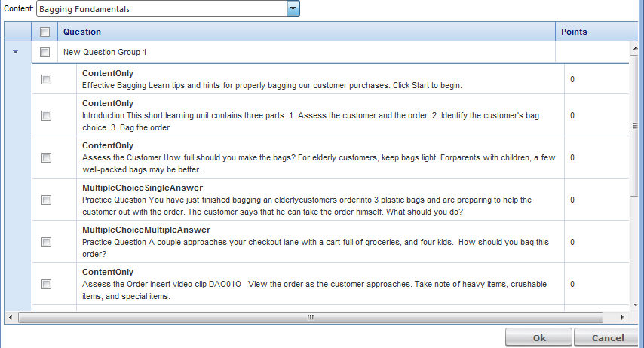Check the Introduction ContentOnly row checkbox

point(47,115)
